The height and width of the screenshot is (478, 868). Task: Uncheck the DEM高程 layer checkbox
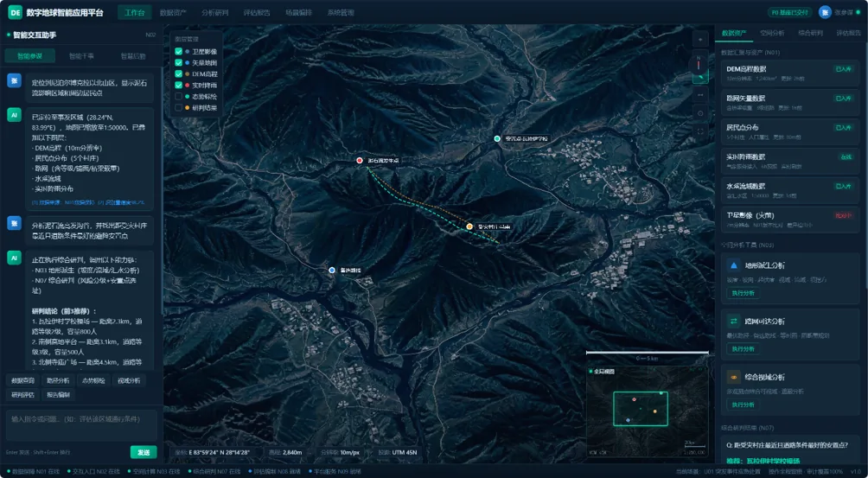point(178,74)
